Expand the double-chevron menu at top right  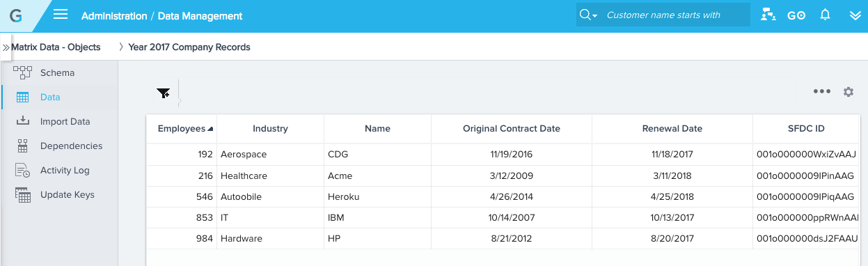coord(855,15)
